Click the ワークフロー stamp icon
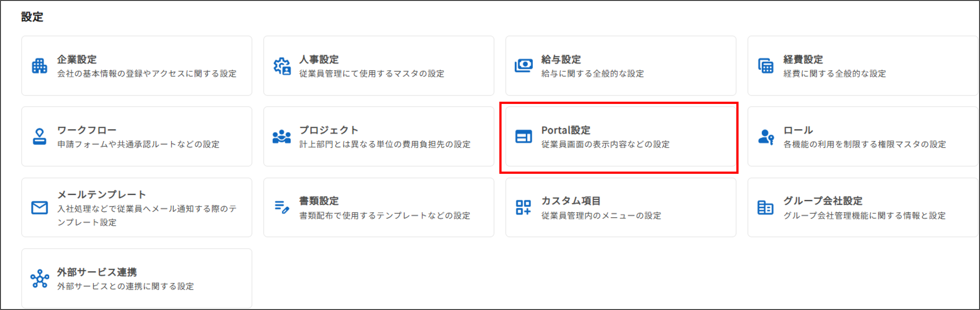This screenshot has width=980, height=310. pyautogui.click(x=40, y=137)
